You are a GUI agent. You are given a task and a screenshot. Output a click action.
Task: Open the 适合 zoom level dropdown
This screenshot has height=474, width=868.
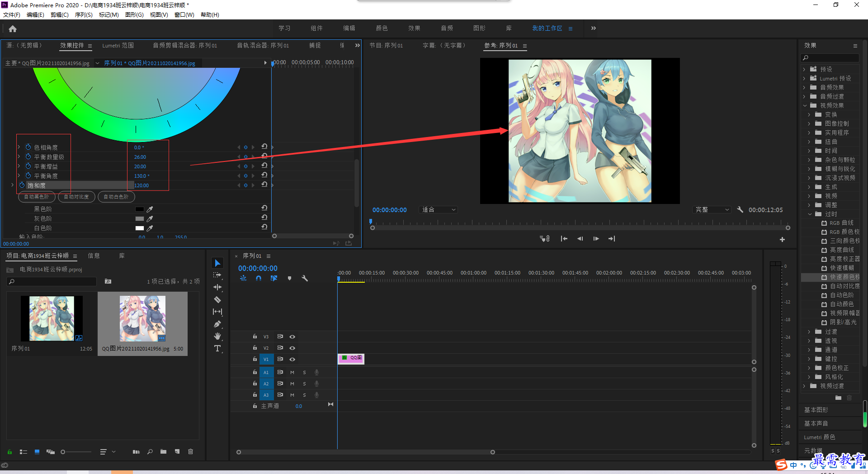coord(439,210)
